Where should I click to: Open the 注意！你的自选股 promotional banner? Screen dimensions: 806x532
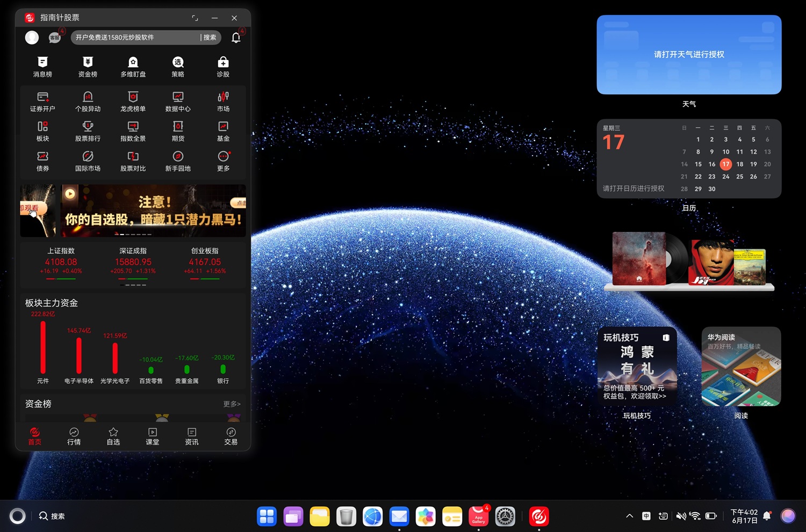click(x=154, y=210)
